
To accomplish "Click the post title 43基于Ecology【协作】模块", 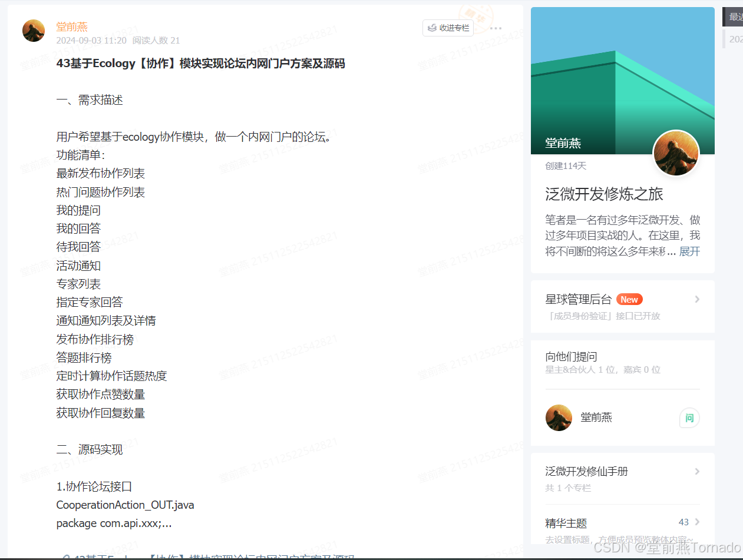I will coord(200,64).
